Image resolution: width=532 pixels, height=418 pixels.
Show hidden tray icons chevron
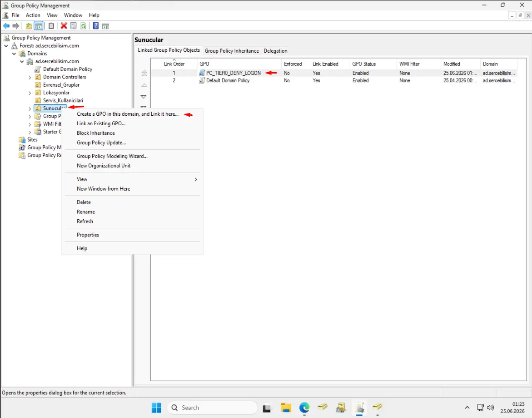click(x=467, y=408)
